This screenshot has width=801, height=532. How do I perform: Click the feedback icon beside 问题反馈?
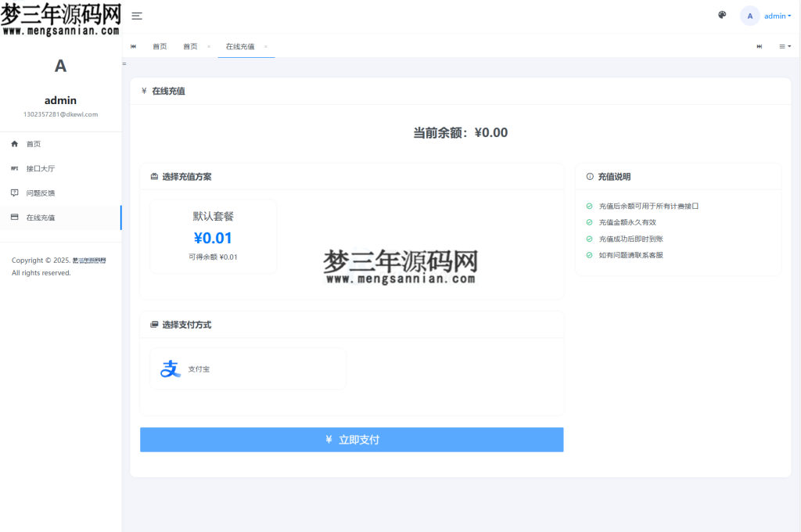[14, 192]
